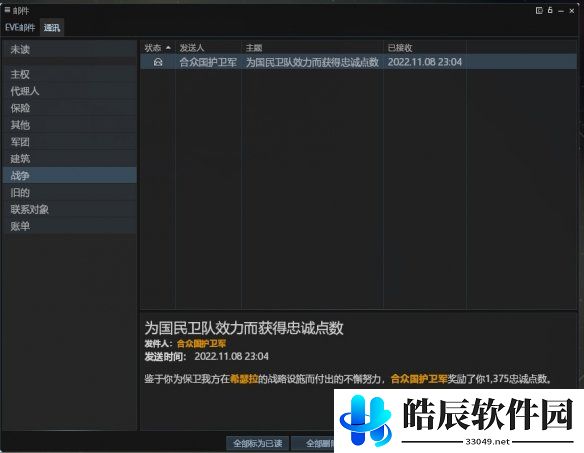
Task: Toggle the window lock icon
Action: click(550, 10)
